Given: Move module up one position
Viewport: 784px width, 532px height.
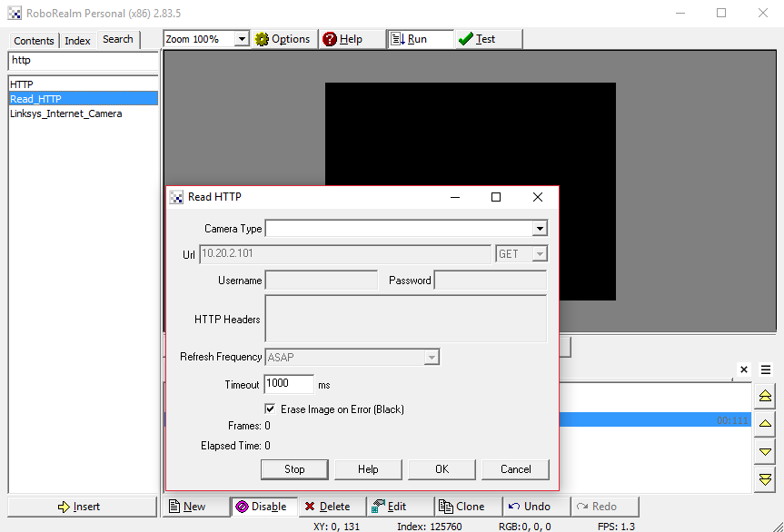Looking at the screenshot, I should point(765,423).
